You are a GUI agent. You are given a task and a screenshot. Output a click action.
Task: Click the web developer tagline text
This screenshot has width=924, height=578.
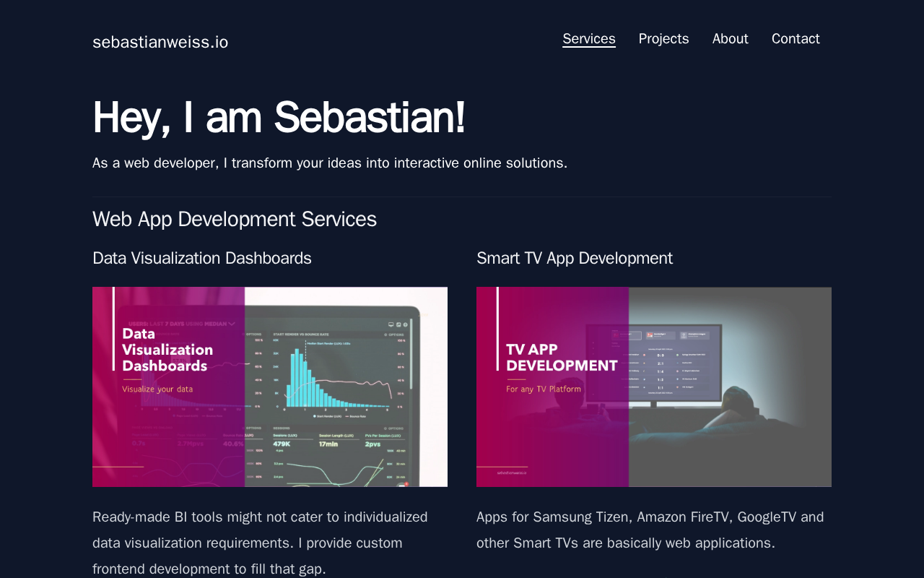(330, 163)
